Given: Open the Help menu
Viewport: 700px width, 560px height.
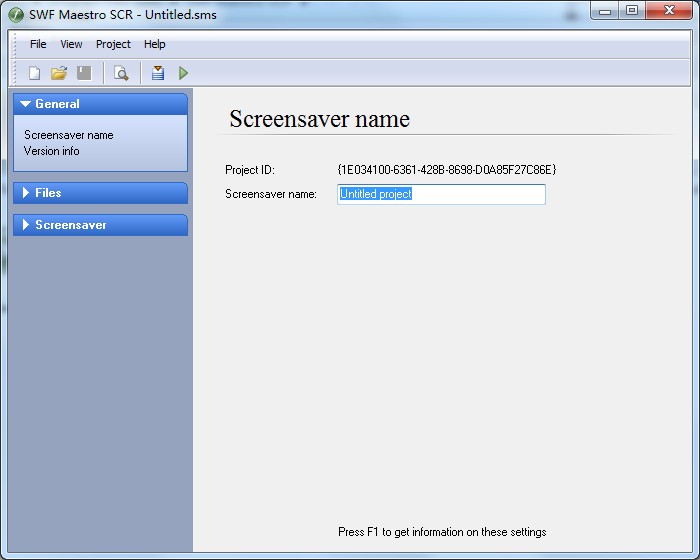Looking at the screenshot, I should point(154,44).
